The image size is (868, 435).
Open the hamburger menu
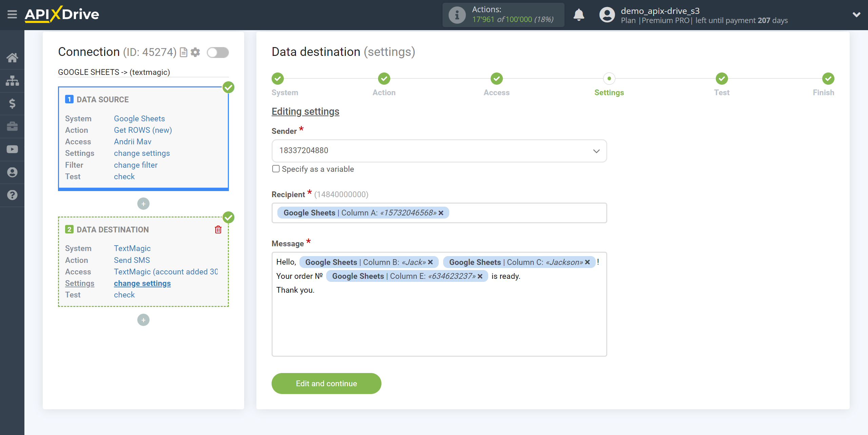click(12, 14)
